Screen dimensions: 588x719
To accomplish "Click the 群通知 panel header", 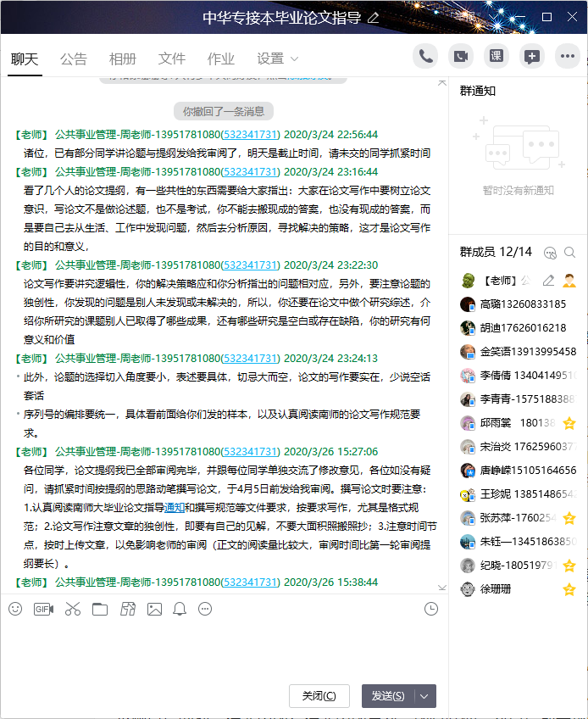I will (478, 91).
